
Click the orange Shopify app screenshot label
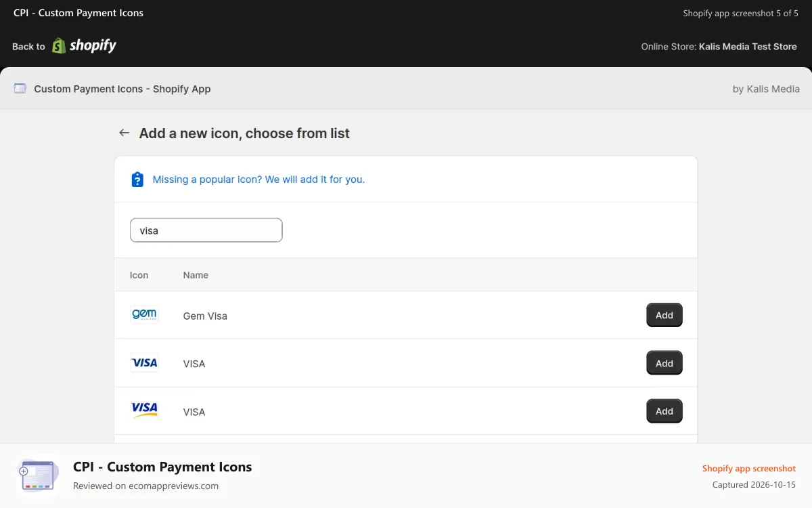pyautogui.click(x=749, y=468)
